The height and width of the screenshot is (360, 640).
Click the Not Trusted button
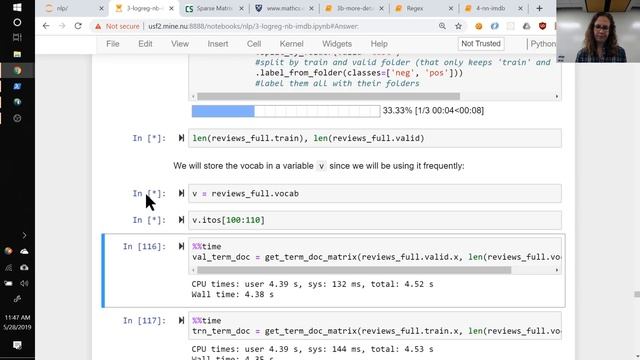(481, 44)
